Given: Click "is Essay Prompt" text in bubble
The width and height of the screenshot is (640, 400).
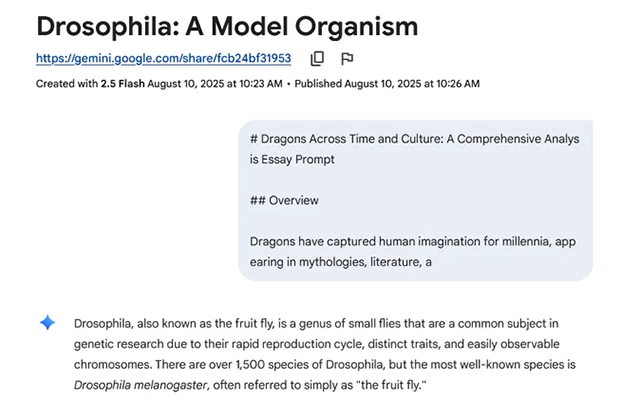Looking at the screenshot, I should (x=292, y=158).
